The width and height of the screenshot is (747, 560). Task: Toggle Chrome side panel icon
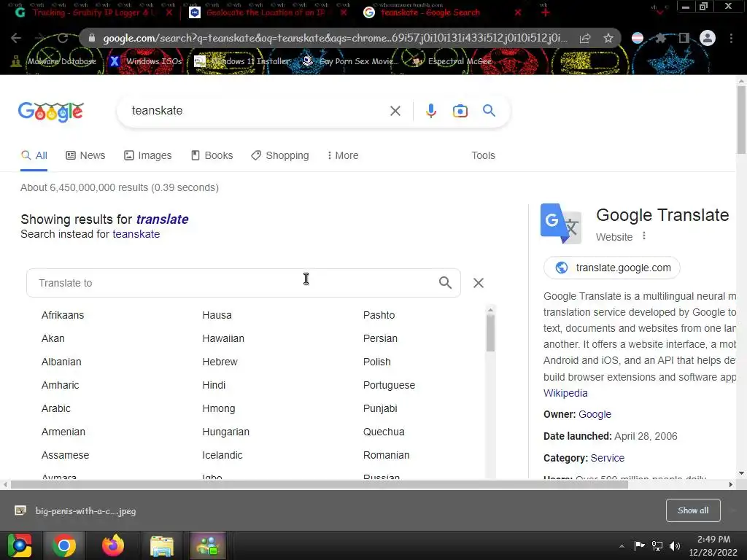pos(684,38)
